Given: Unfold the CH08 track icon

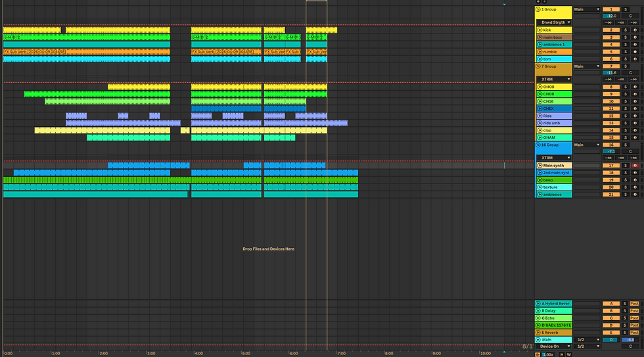Looking at the screenshot, I should point(540,94).
